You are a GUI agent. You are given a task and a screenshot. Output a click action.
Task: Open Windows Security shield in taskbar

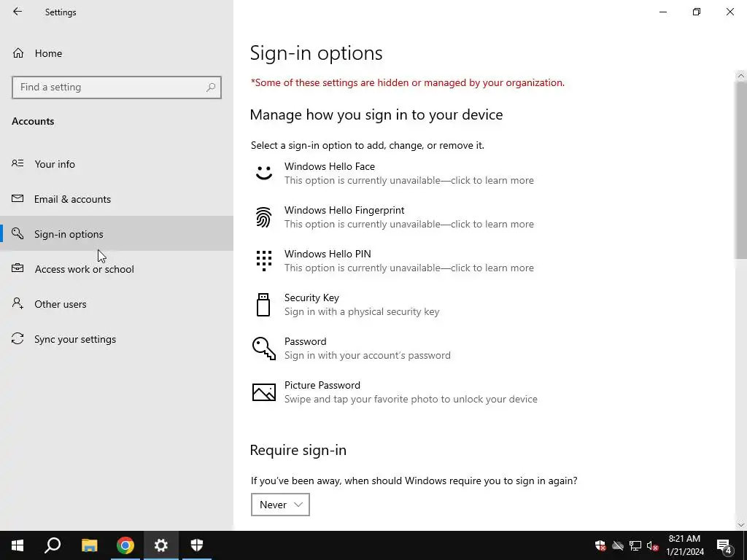[x=197, y=545]
